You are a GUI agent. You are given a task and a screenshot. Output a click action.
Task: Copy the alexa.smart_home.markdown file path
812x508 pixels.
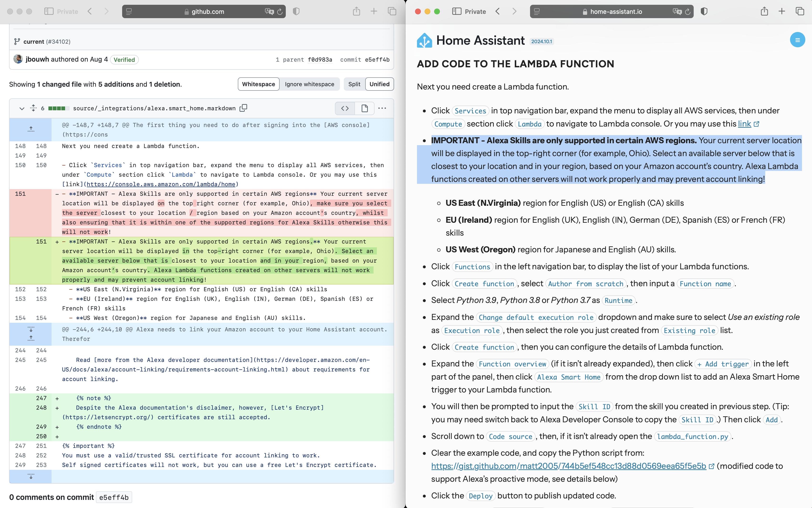tap(243, 108)
